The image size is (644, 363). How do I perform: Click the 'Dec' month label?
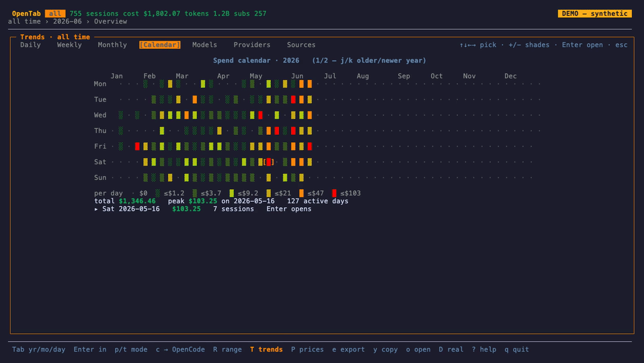[510, 76]
